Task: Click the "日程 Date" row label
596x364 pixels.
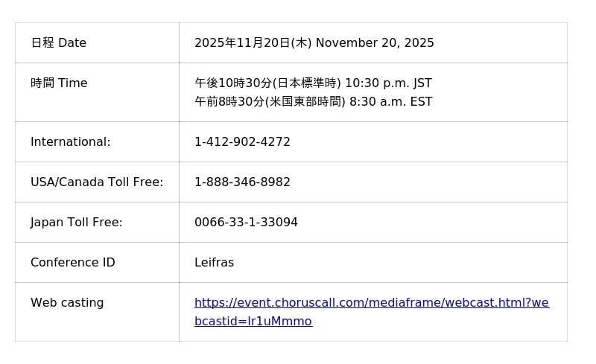Action: click(58, 43)
